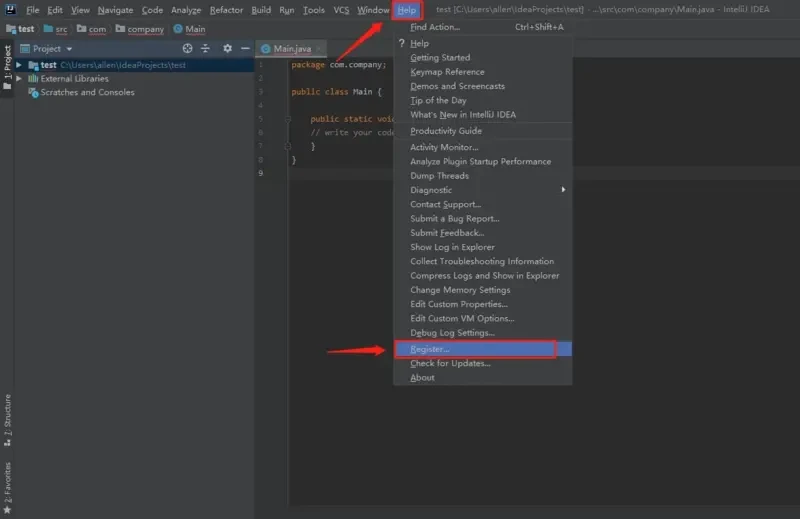Open Project panel settings gear
Image resolution: width=800 pixels, height=519 pixels.
click(x=227, y=48)
